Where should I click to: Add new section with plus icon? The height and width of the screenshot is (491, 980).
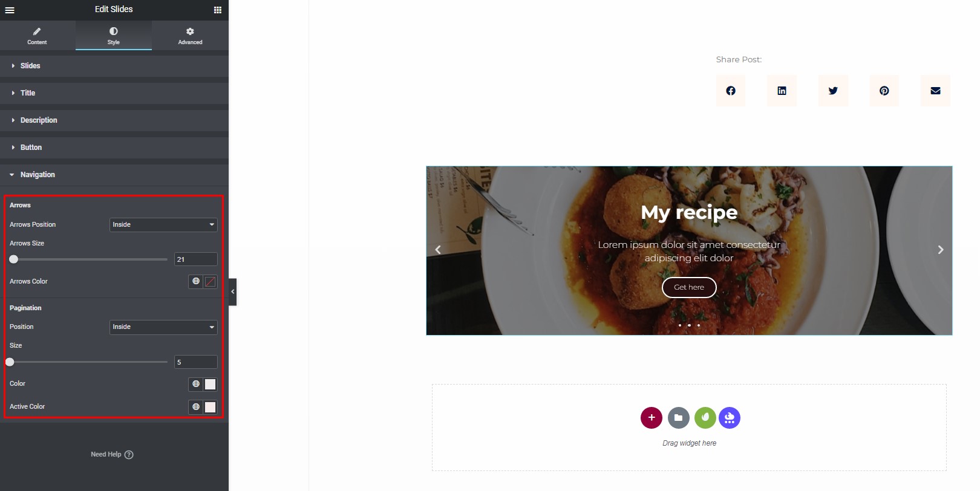click(x=652, y=418)
